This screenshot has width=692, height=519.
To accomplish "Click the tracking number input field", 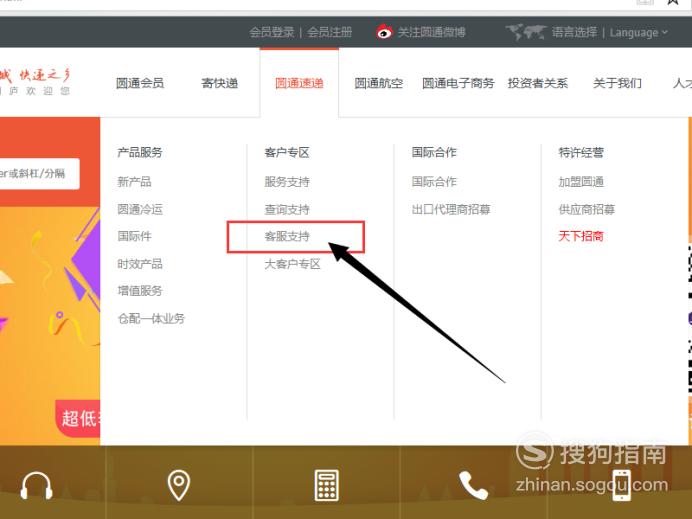I will (40, 173).
